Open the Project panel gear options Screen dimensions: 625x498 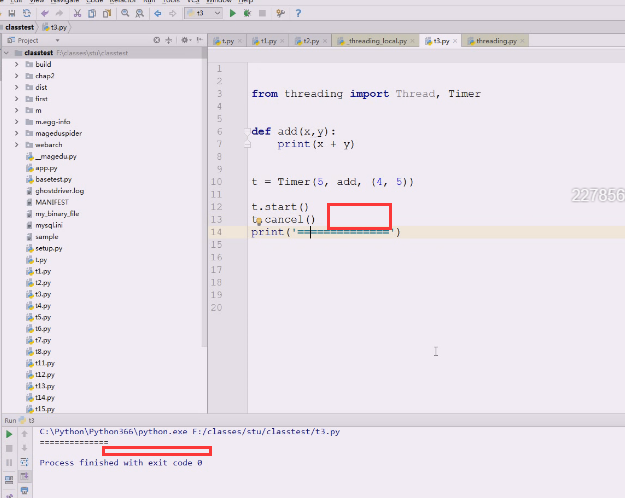pyautogui.click(x=186, y=40)
